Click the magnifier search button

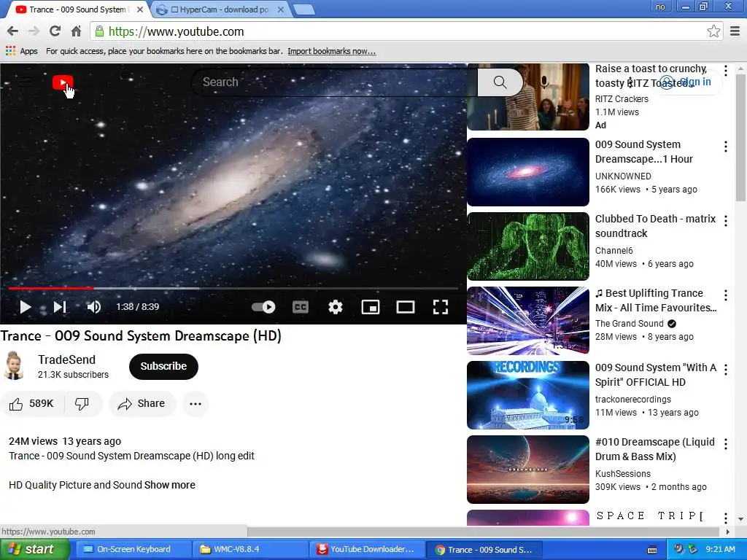click(500, 82)
